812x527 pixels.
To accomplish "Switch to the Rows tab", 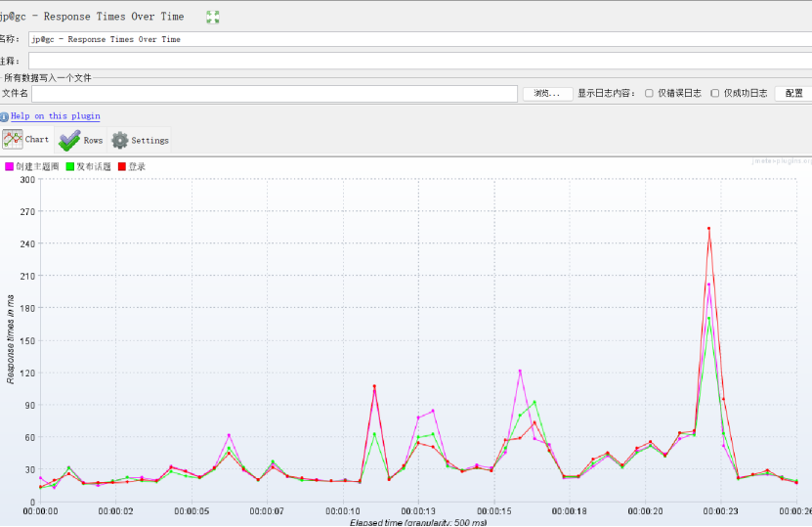I will [x=81, y=140].
